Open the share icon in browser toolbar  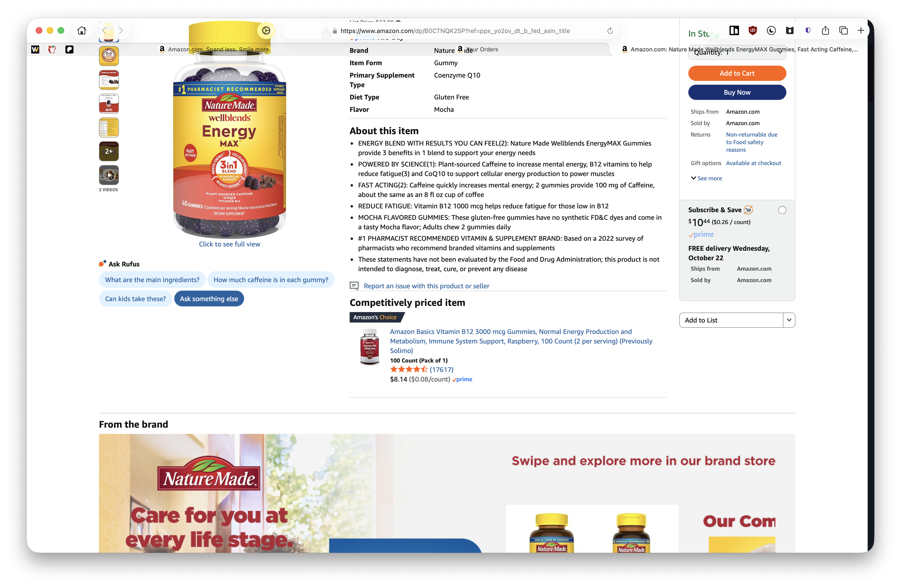coord(825,31)
